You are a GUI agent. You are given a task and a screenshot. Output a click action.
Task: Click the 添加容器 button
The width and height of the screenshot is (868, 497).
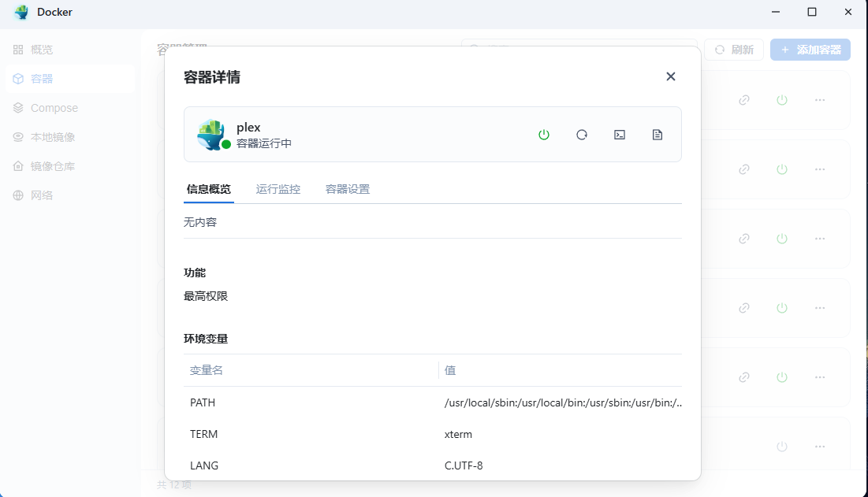point(810,50)
